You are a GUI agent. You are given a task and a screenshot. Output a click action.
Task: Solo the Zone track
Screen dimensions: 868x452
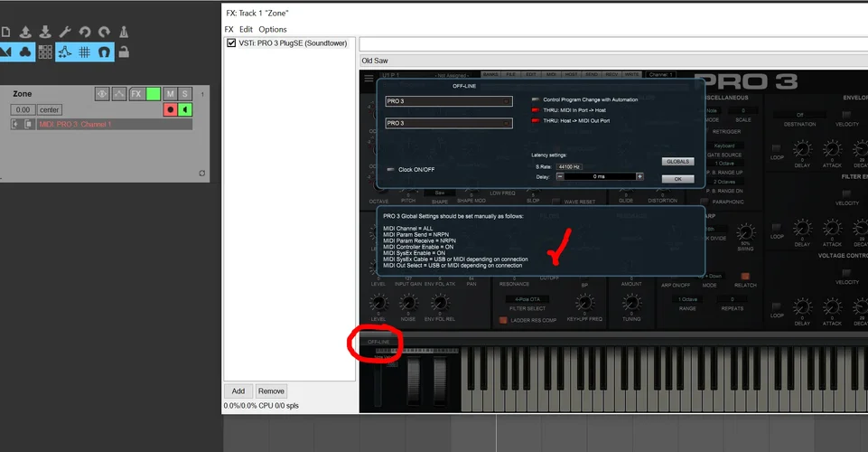click(x=185, y=94)
